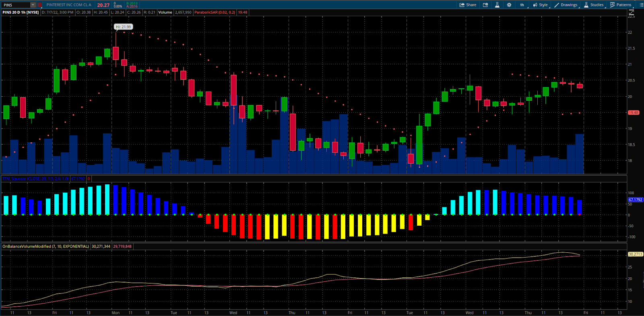This screenshot has width=644, height=316.
Task: Click the 'PINS 20 D 1h [NYSE]' chart title
Action: pyautogui.click(x=21, y=12)
